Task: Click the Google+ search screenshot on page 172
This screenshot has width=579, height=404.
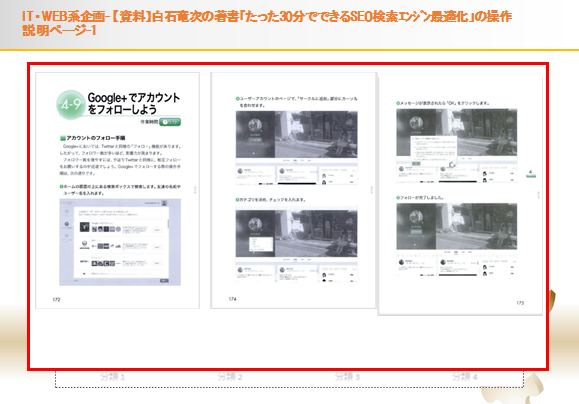Action: pos(120,242)
